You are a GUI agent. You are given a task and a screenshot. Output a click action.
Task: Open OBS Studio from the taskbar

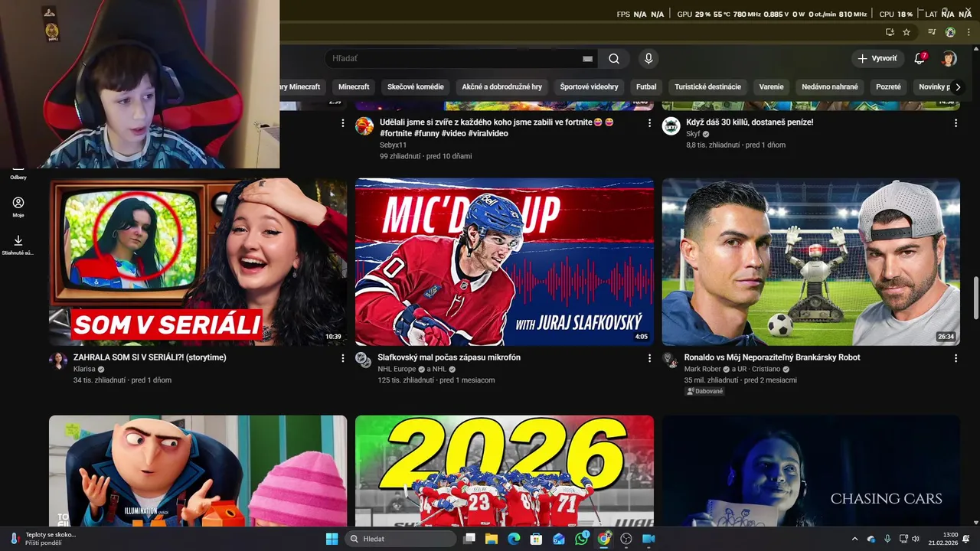(626, 539)
